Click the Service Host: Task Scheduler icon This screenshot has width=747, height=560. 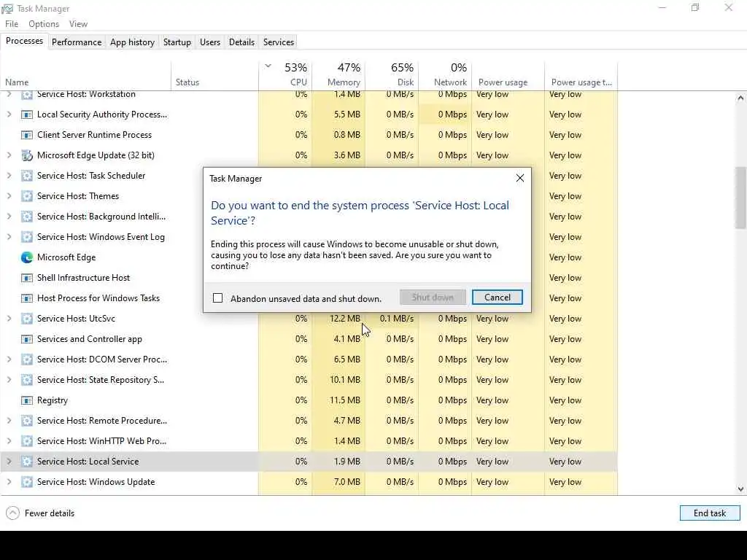pyautogui.click(x=27, y=176)
